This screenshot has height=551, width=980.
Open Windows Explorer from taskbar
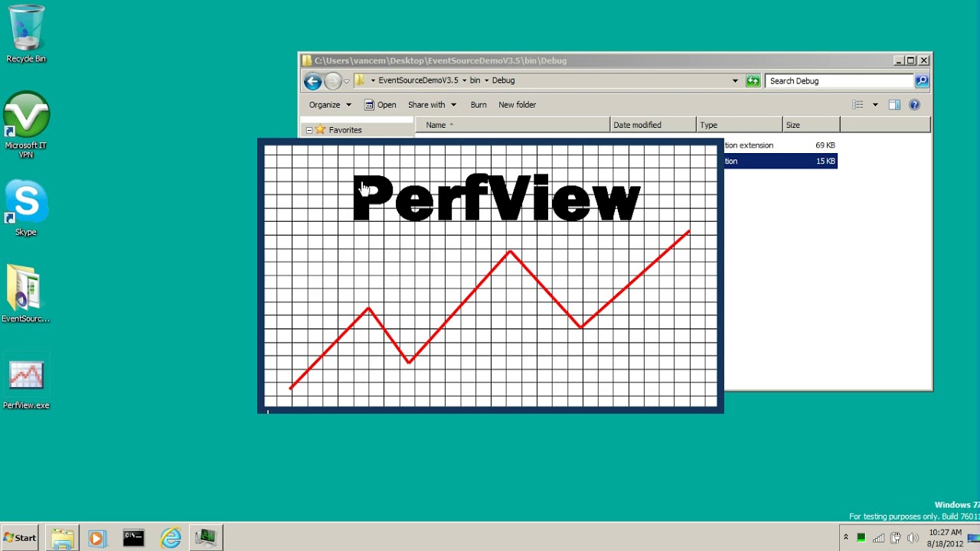(62, 538)
